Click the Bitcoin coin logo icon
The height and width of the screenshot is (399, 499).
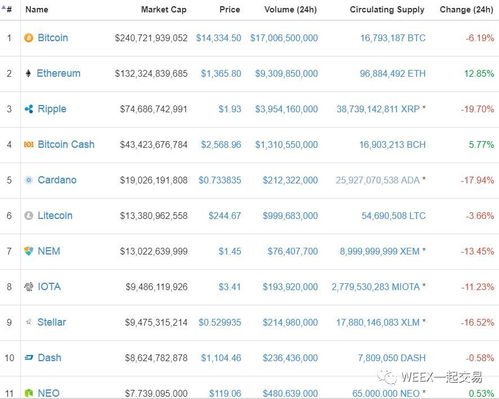point(29,38)
